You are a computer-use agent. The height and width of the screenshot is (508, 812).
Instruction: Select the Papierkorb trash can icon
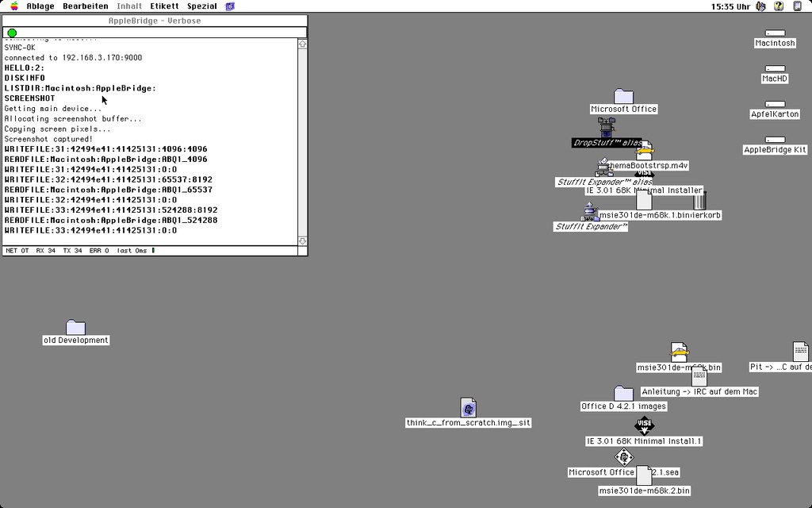point(699,201)
